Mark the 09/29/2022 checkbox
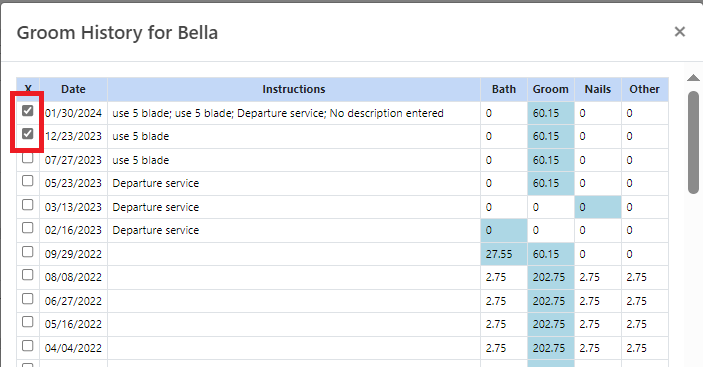Screen dimensions: 703x367 pos(28,251)
